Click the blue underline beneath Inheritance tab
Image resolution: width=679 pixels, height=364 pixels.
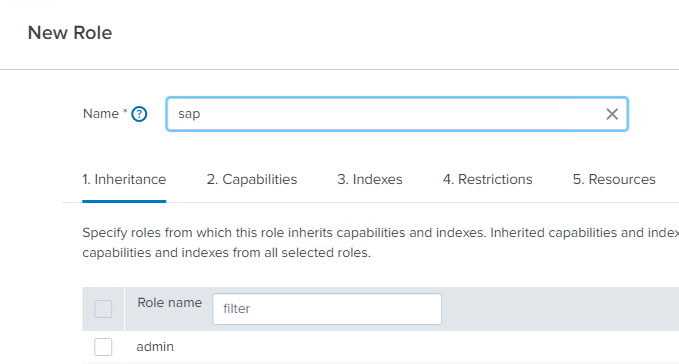(x=124, y=201)
